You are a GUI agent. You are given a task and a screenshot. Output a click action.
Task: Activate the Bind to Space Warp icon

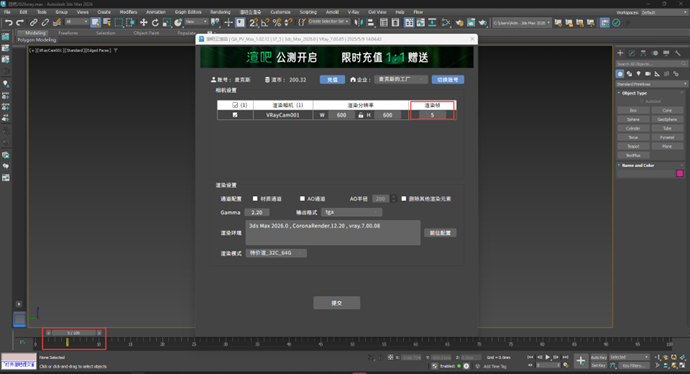(57, 22)
